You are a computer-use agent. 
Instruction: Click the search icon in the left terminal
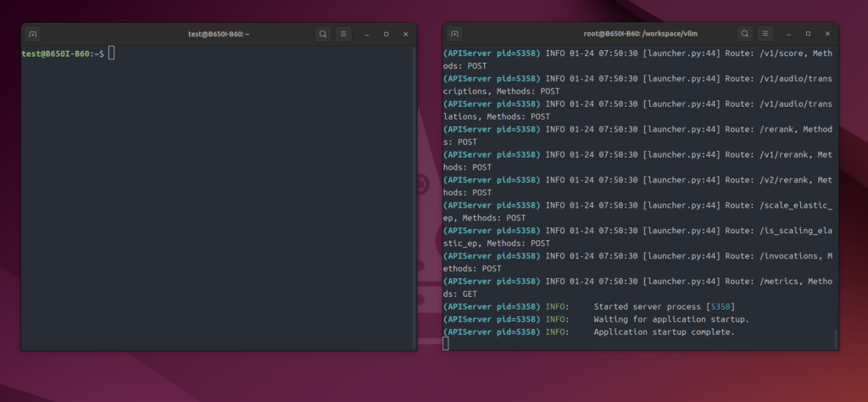tap(323, 35)
